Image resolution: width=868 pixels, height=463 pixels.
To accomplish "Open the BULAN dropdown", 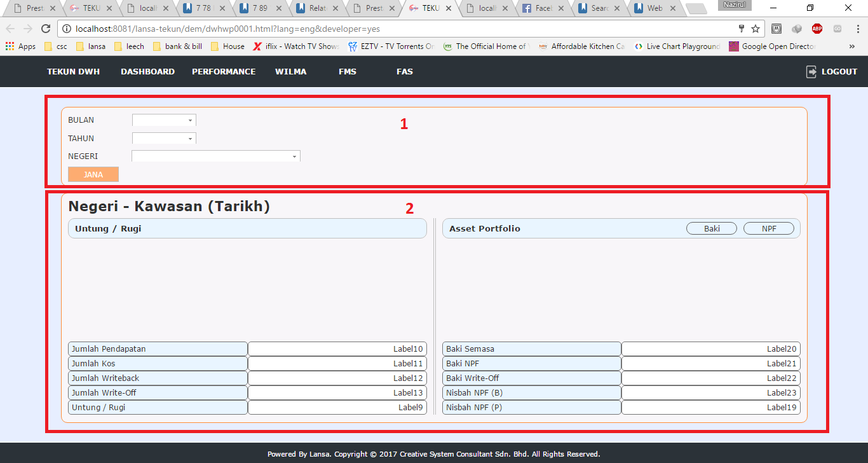I will [164, 120].
